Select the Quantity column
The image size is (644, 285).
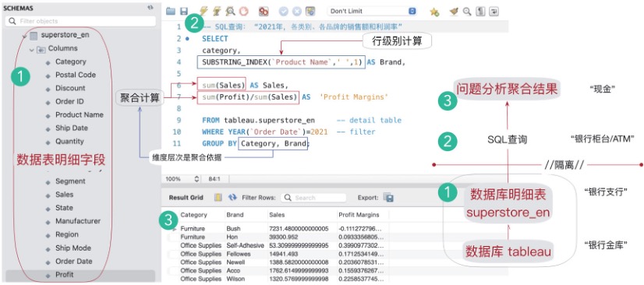click(69, 142)
